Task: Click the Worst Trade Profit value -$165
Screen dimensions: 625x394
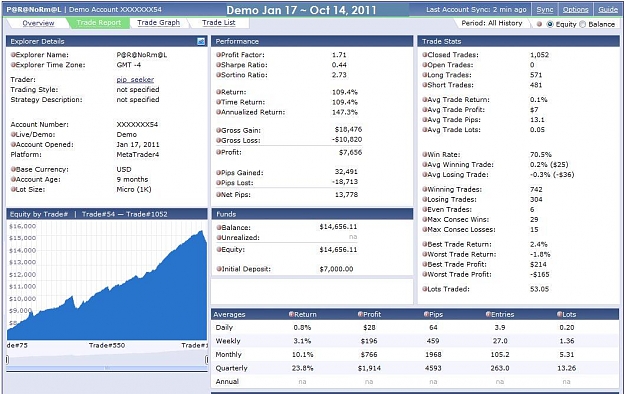Action: 540,274
